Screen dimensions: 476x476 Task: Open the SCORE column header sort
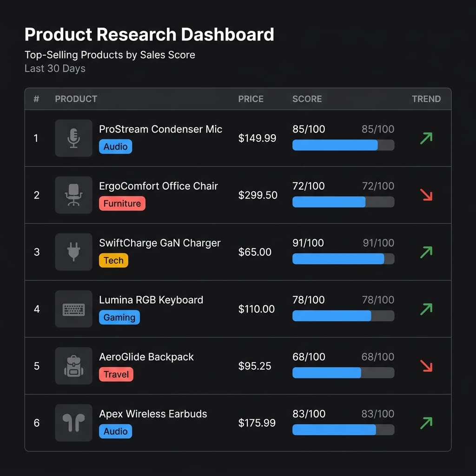[x=307, y=99]
